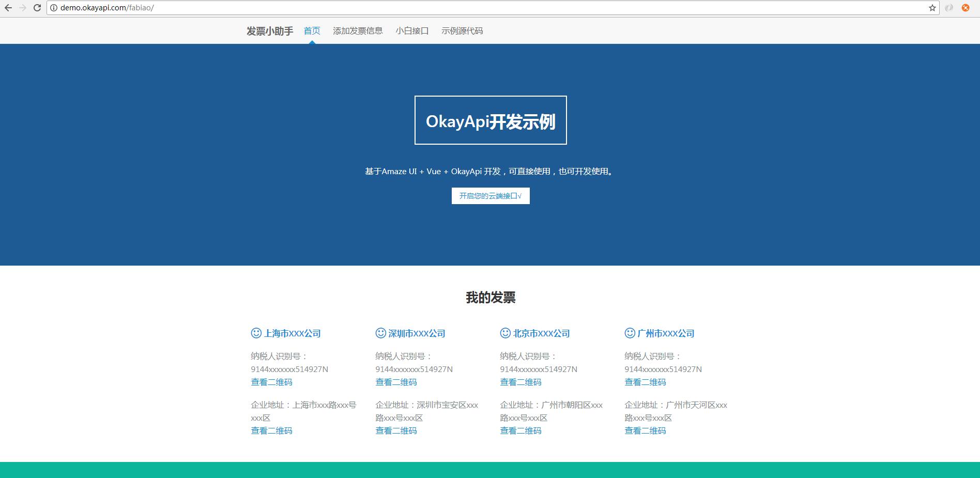
Task: Open the 示例源代码 nav item
Action: [x=462, y=30]
